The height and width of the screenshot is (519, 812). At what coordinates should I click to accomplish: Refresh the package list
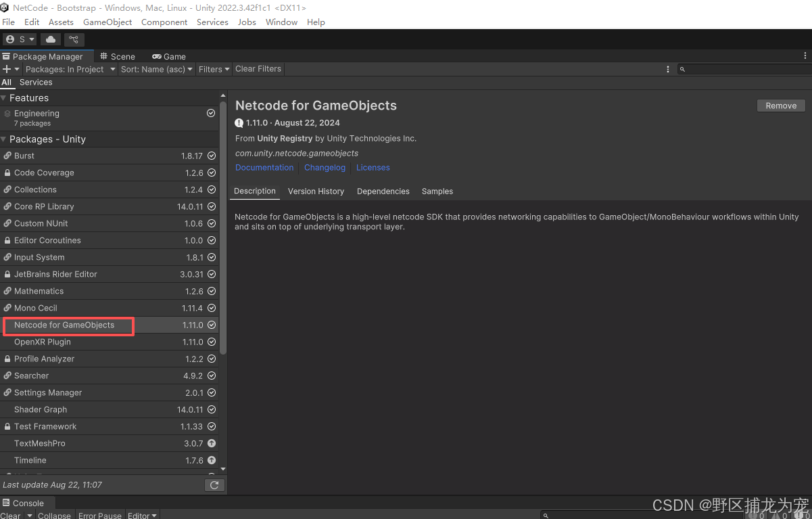coord(214,485)
